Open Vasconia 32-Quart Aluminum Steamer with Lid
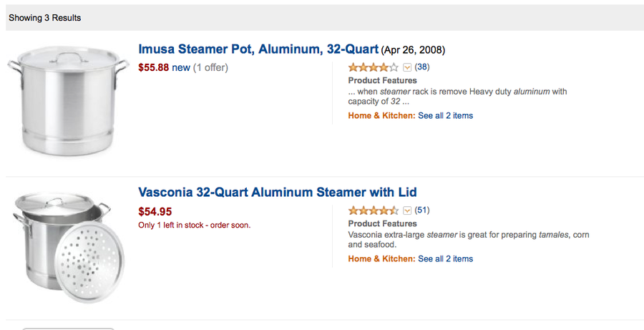 [277, 193]
